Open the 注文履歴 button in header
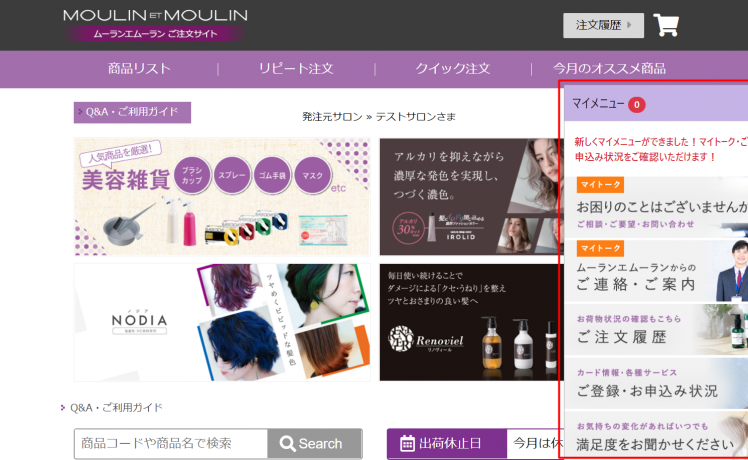This screenshot has width=748, height=460. pos(603,25)
